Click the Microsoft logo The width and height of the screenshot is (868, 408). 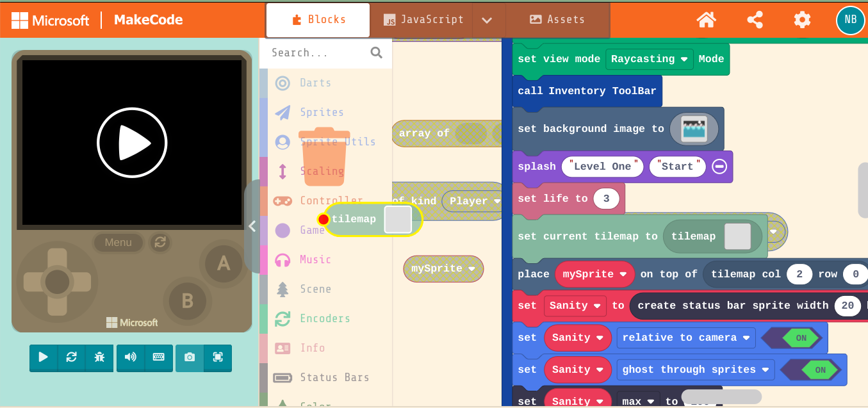[50, 20]
